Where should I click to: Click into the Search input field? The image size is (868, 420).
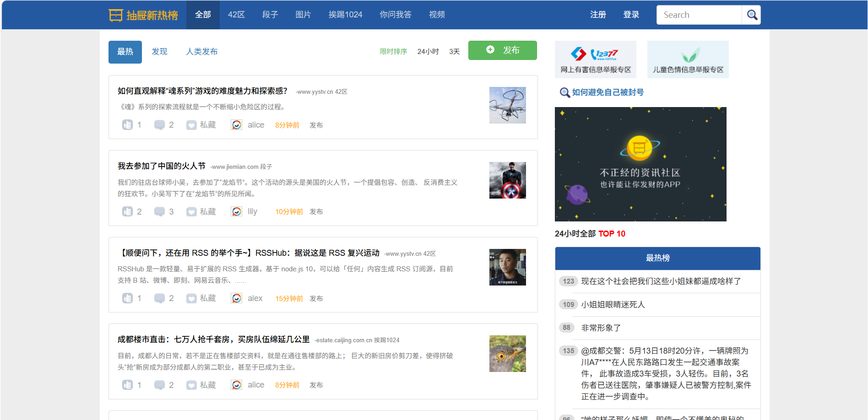coord(699,15)
